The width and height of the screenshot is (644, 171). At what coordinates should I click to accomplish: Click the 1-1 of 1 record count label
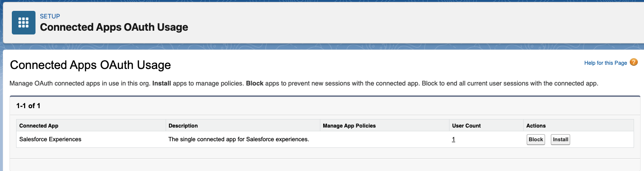tap(28, 106)
